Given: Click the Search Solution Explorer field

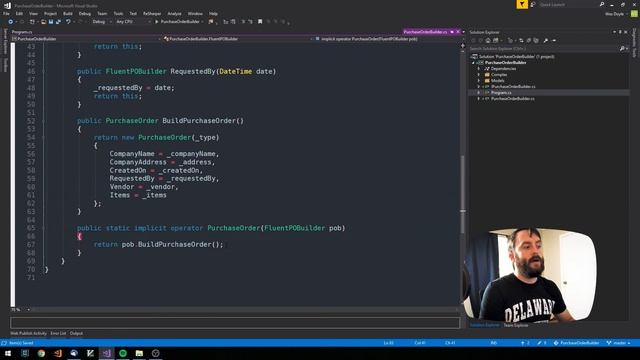Looking at the screenshot, I should pos(544,49).
